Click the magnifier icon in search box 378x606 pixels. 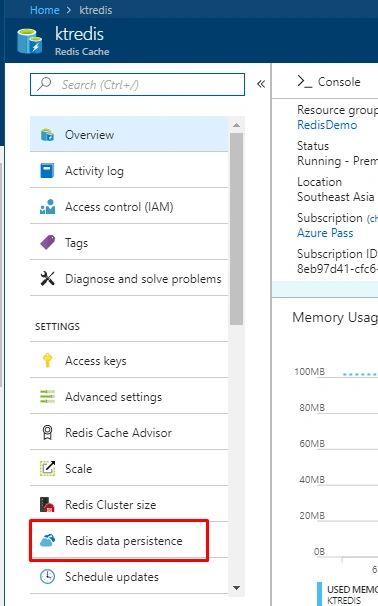[44, 83]
